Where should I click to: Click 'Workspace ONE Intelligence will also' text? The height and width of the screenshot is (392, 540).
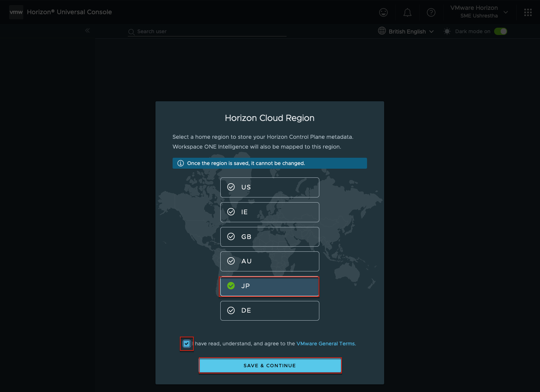tap(257, 147)
